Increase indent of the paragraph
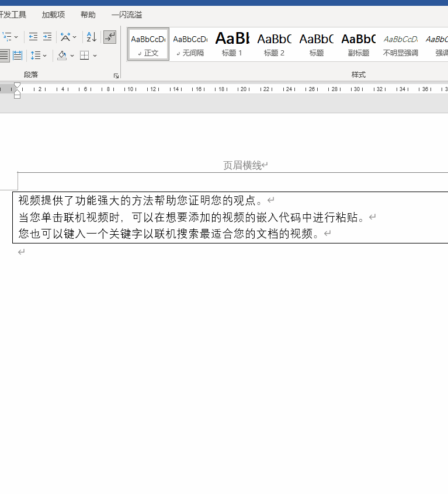The image size is (448, 494). 47,37
